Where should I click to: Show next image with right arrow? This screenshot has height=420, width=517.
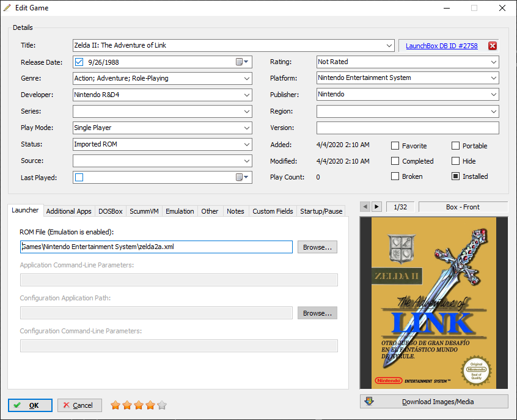pyautogui.click(x=376, y=207)
